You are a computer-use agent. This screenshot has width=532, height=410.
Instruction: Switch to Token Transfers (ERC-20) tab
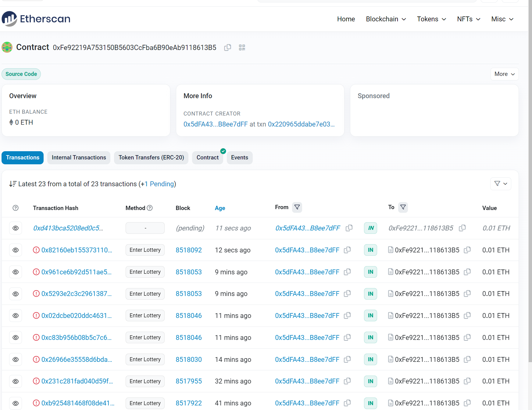point(151,158)
